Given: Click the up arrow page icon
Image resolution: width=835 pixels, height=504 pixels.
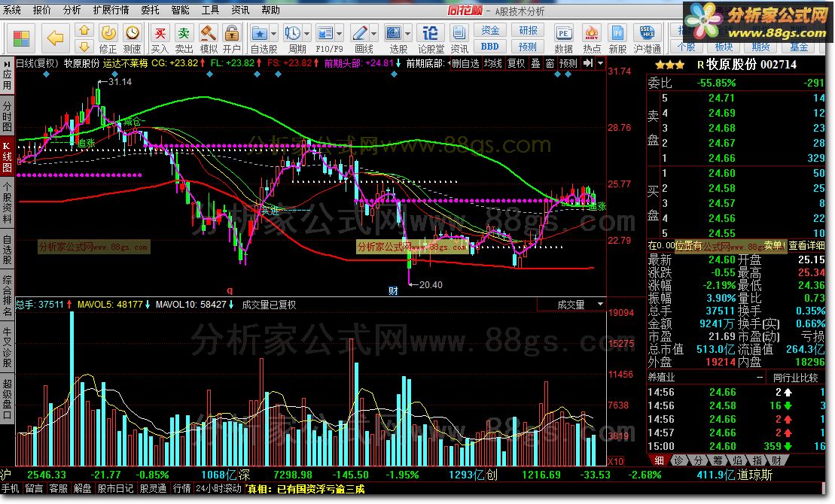Looking at the screenshot, I should (x=84, y=30).
